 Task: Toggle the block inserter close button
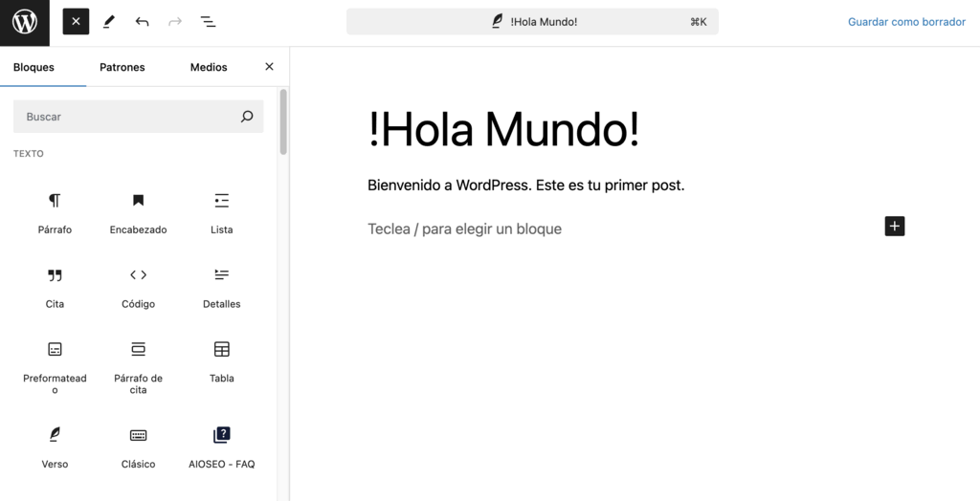(x=76, y=21)
